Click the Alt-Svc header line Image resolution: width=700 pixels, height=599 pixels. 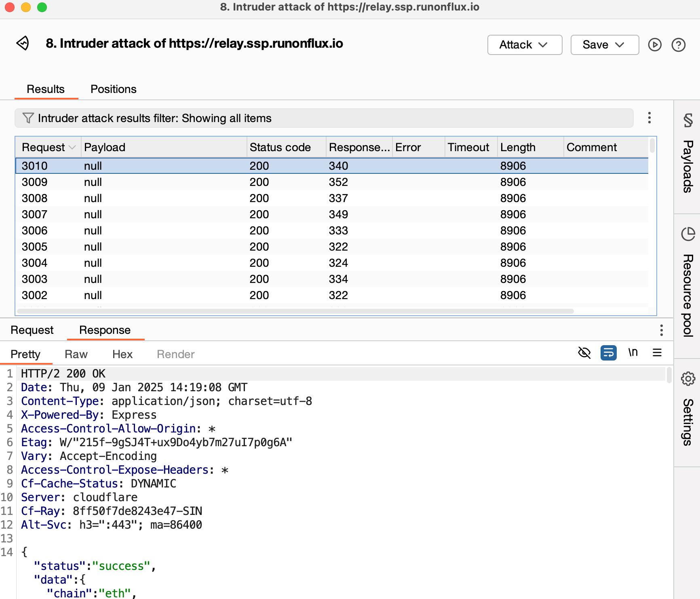(112, 525)
